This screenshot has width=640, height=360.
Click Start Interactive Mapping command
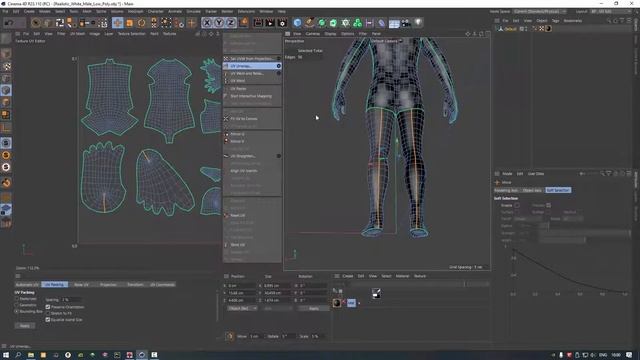click(252, 96)
